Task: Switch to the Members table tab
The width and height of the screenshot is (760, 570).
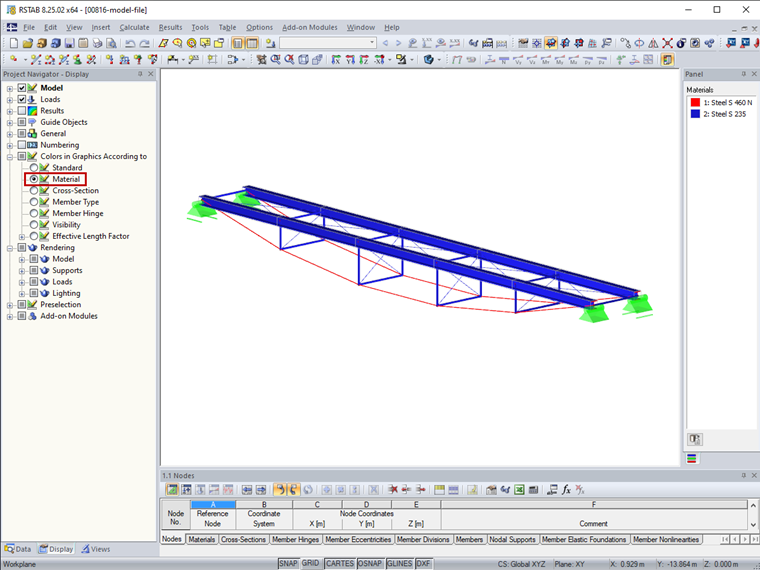Action: pos(469,539)
